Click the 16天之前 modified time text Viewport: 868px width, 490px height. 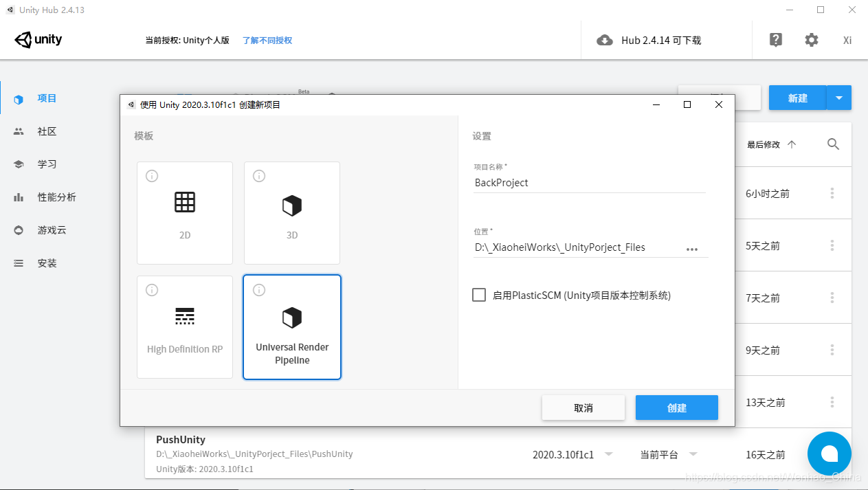766,455
